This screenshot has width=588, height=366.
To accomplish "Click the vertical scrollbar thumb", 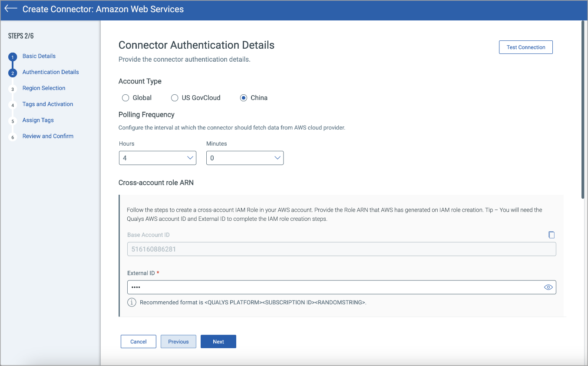I will pyautogui.click(x=583, y=110).
